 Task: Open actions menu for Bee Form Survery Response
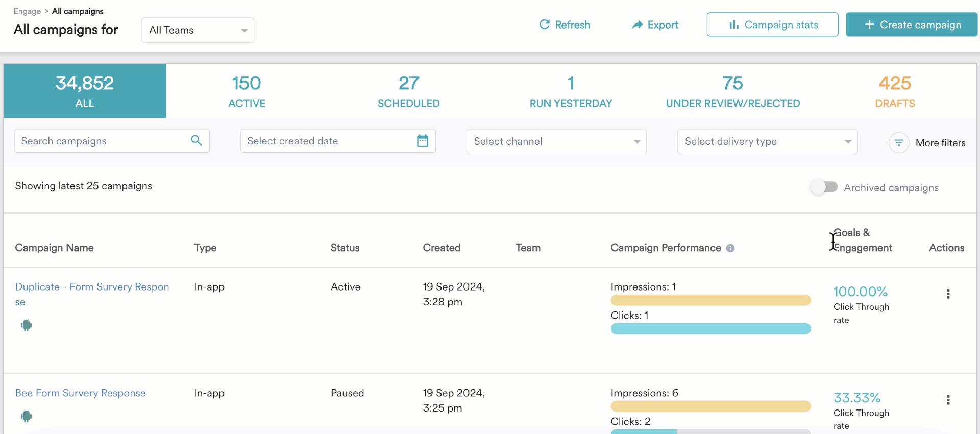click(x=948, y=400)
